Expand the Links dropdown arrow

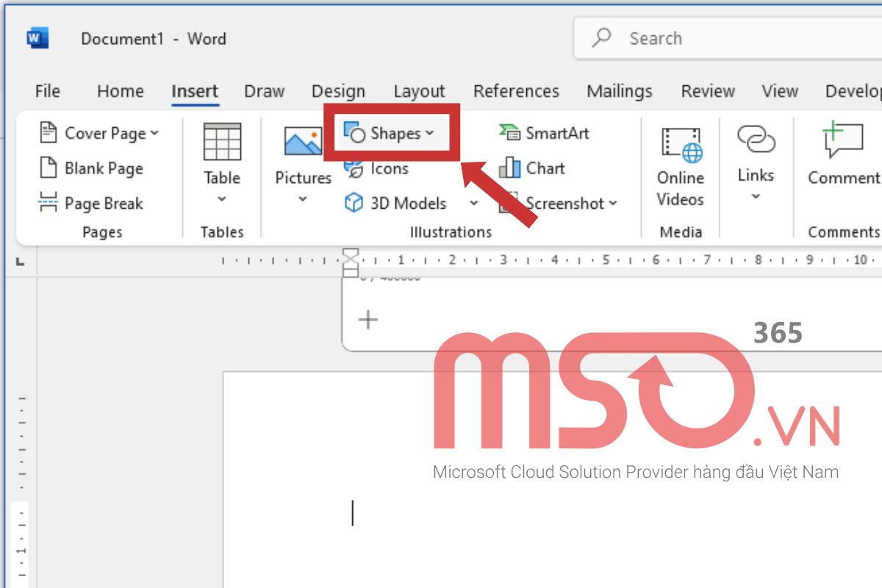[x=756, y=196]
